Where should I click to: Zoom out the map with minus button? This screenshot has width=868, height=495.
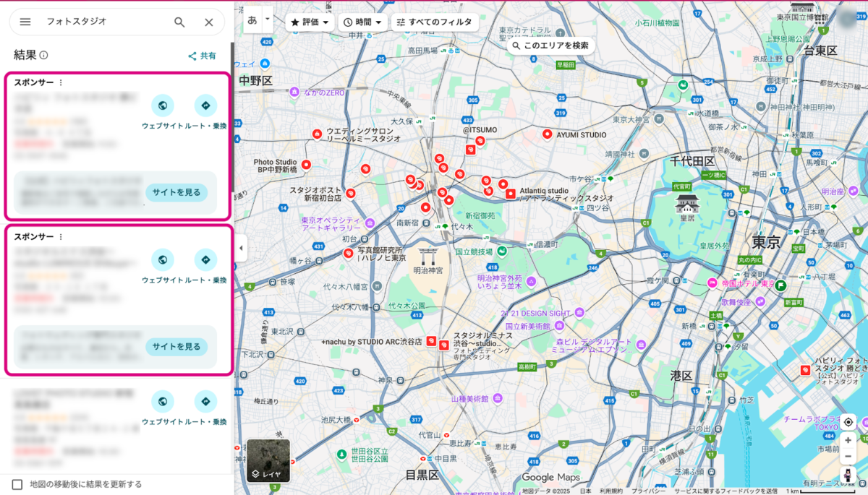[x=848, y=457]
